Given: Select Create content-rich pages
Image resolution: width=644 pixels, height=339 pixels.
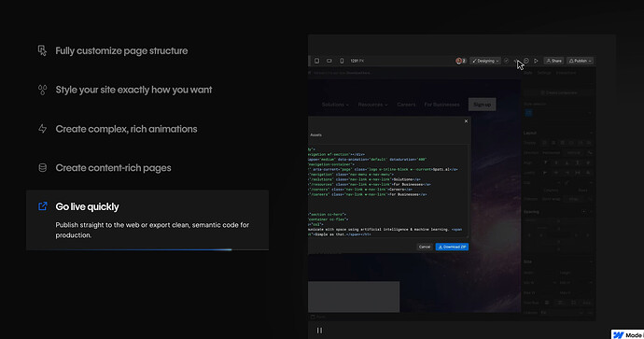Looking at the screenshot, I should (113, 168).
